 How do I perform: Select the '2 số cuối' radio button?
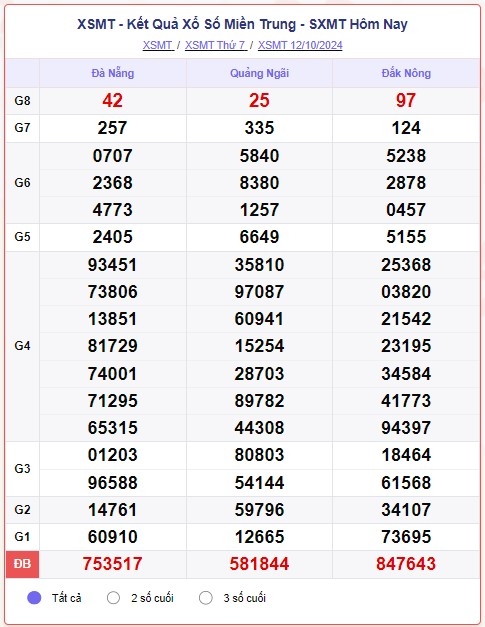pyautogui.click(x=113, y=598)
